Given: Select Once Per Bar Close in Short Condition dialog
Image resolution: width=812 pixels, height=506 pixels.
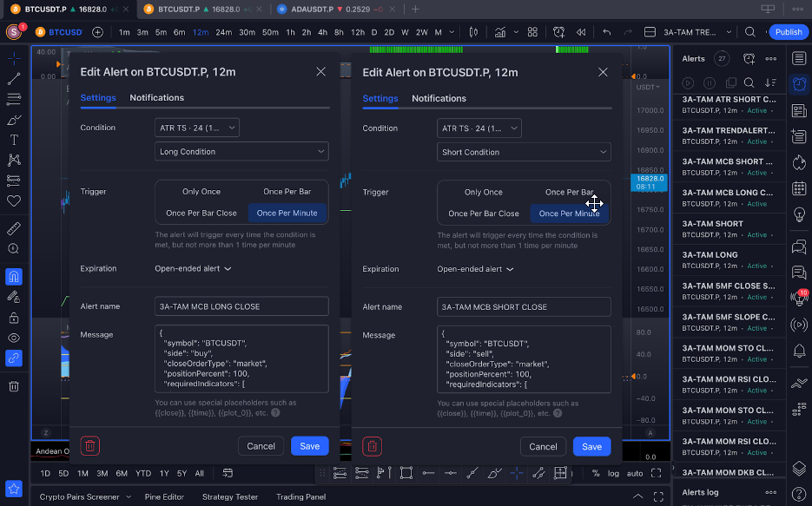Looking at the screenshot, I should (x=483, y=214).
